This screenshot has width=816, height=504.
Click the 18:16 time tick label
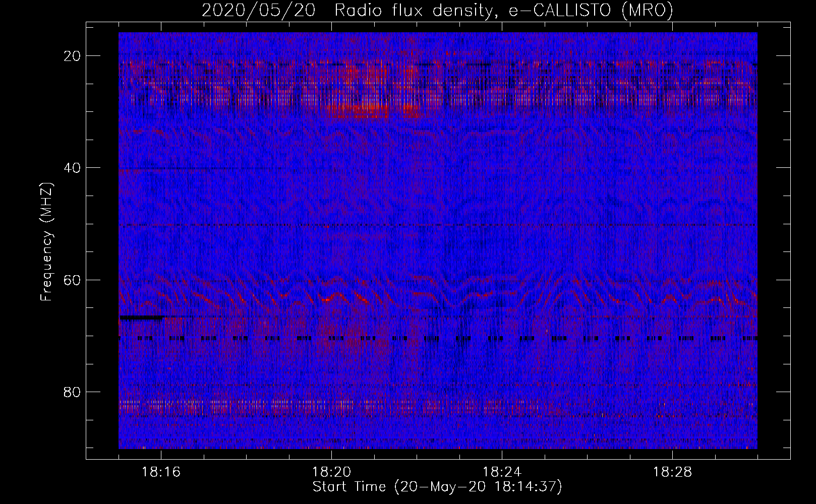tap(161, 472)
